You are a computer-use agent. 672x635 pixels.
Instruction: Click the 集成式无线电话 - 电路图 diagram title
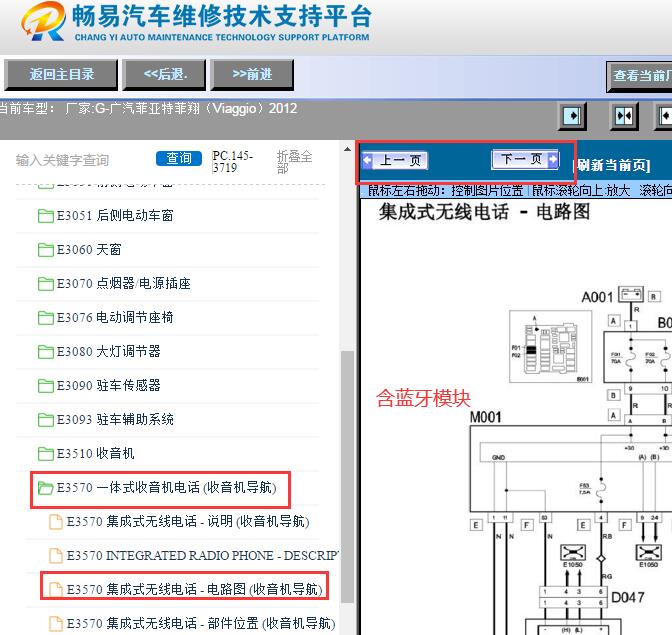coord(484,212)
